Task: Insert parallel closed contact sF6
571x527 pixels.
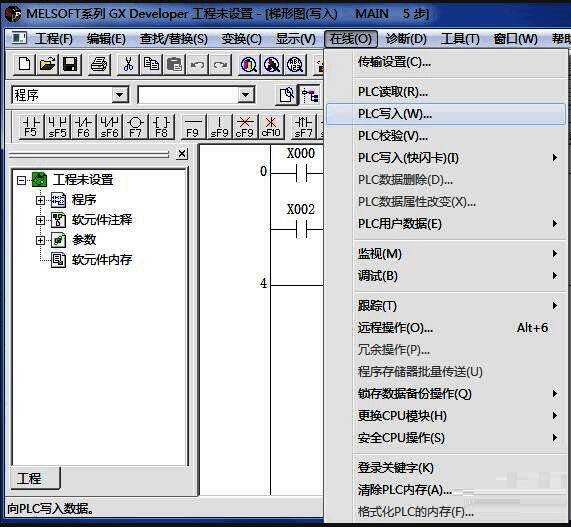Action: pyautogui.click(x=109, y=127)
